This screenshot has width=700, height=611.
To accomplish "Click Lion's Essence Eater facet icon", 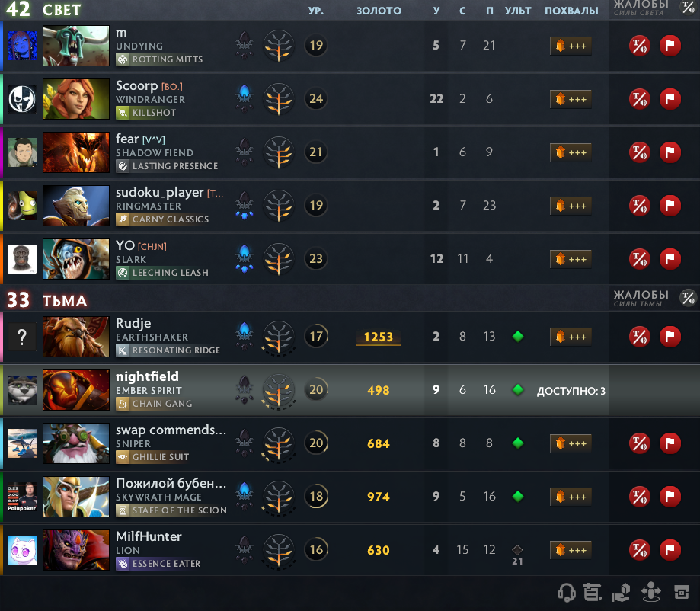I will 123,564.
